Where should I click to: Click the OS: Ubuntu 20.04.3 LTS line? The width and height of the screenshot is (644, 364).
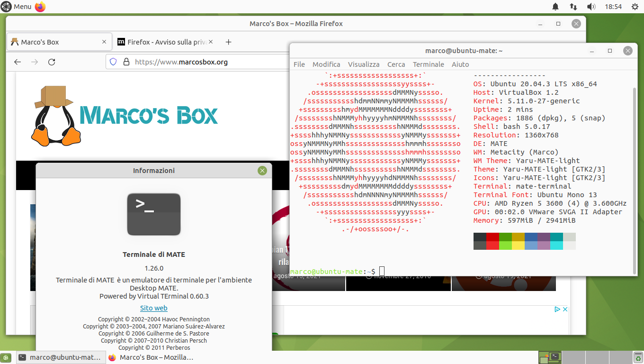[535, 84]
